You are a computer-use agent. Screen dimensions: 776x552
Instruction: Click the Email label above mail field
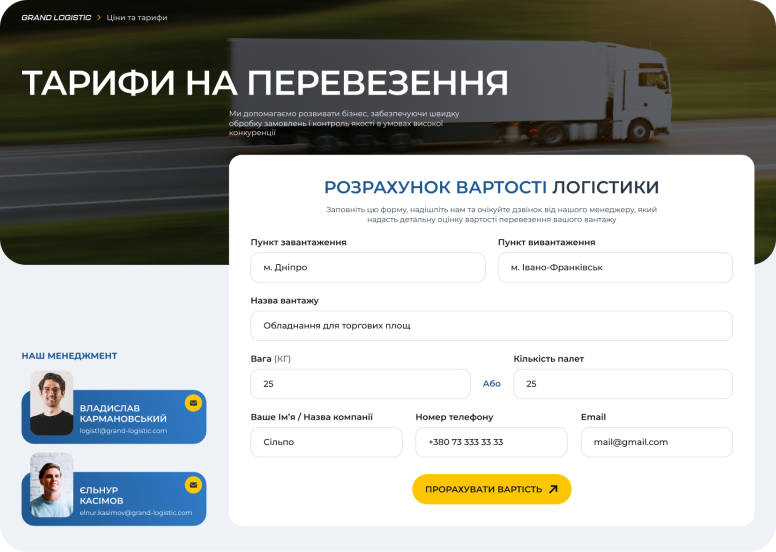(593, 417)
